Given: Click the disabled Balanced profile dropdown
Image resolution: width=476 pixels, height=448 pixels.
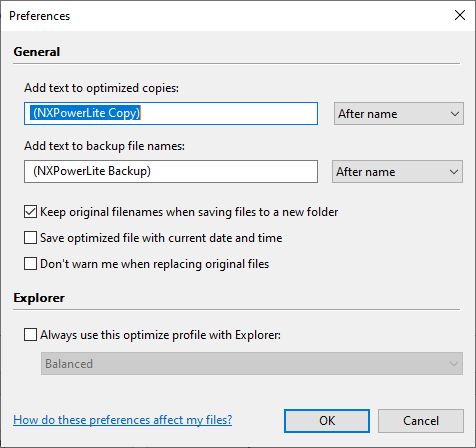Looking at the screenshot, I should pyautogui.click(x=252, y=363).
